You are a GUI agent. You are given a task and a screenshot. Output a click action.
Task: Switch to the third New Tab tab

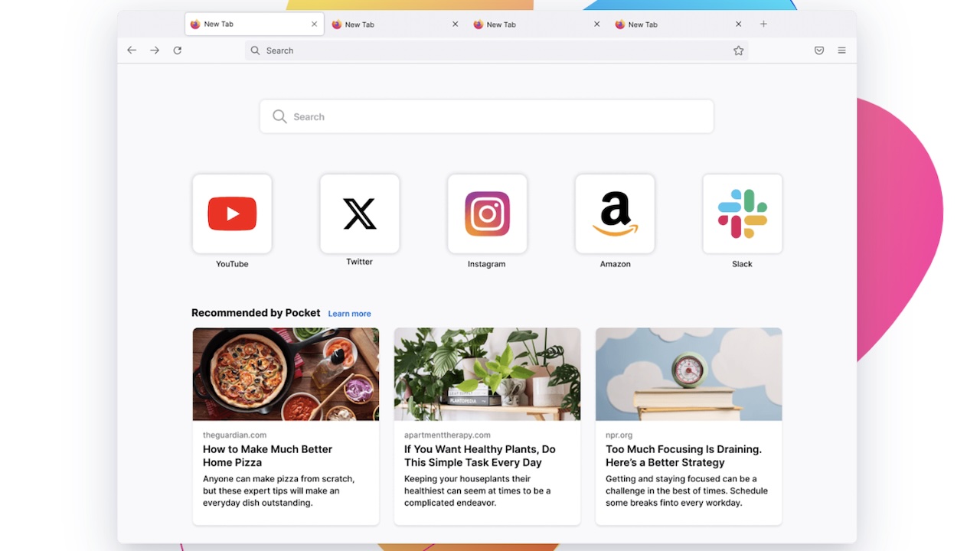point(537,24)
